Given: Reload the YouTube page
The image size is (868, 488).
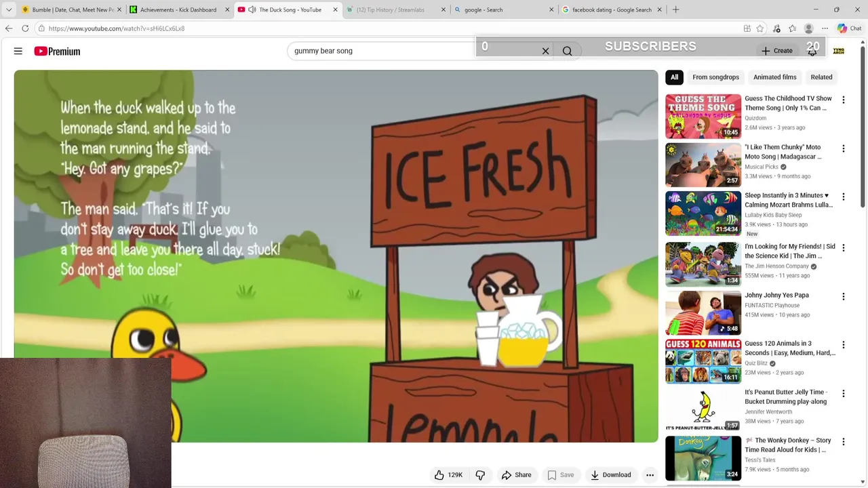Looking at the screenshot, I should tap(25, 28).
